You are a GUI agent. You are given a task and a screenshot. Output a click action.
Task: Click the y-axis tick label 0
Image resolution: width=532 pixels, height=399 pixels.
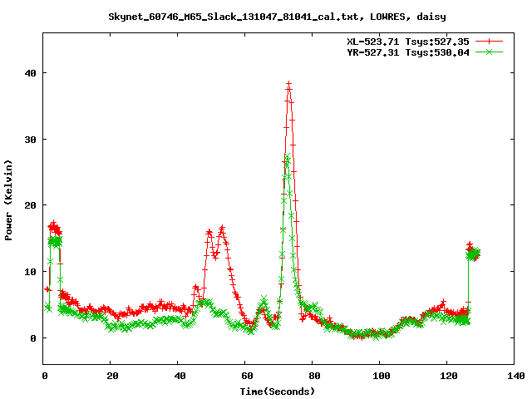[x=33, y=338]
